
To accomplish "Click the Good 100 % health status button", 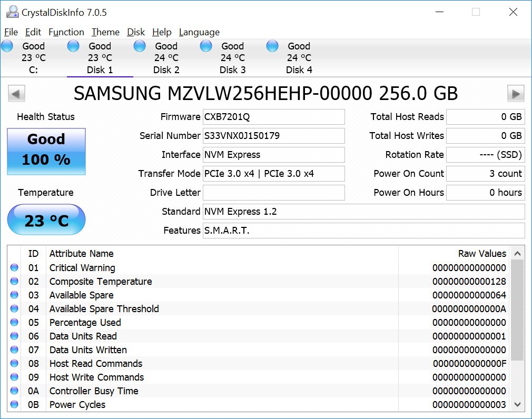I will [46, 149].
